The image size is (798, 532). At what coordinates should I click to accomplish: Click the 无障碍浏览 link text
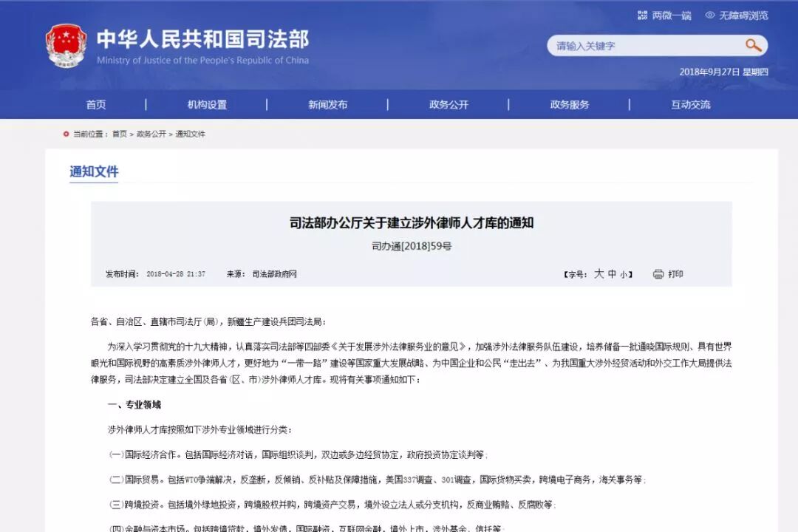[743, 16]
